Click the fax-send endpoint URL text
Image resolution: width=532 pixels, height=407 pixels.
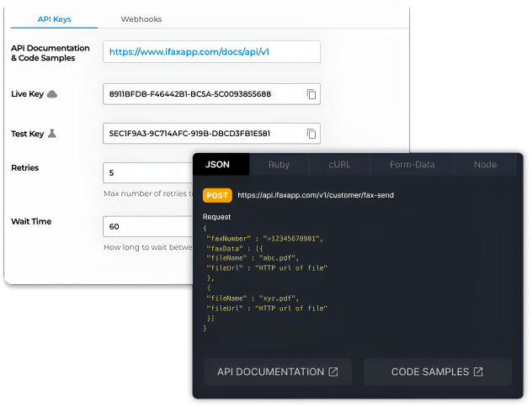click(x=316, y=195)
